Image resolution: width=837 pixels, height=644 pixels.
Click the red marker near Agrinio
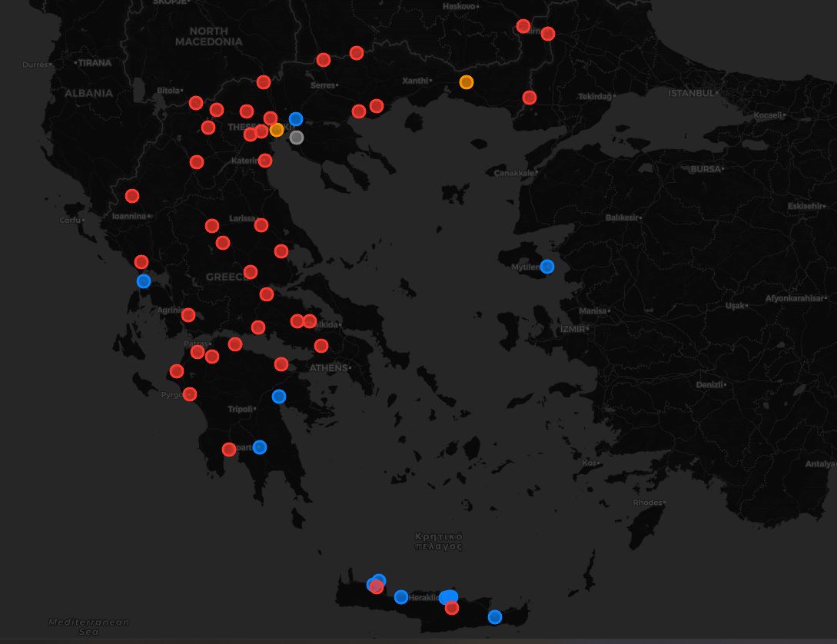point(188,314)
